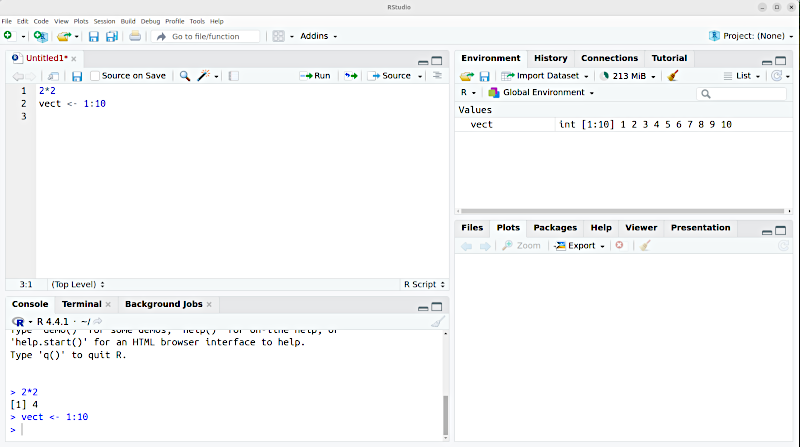The height and width of the screenshot is (447, 800).
Task: Open the Plots menu in menu bar
Action: click(x=81, y=21)
